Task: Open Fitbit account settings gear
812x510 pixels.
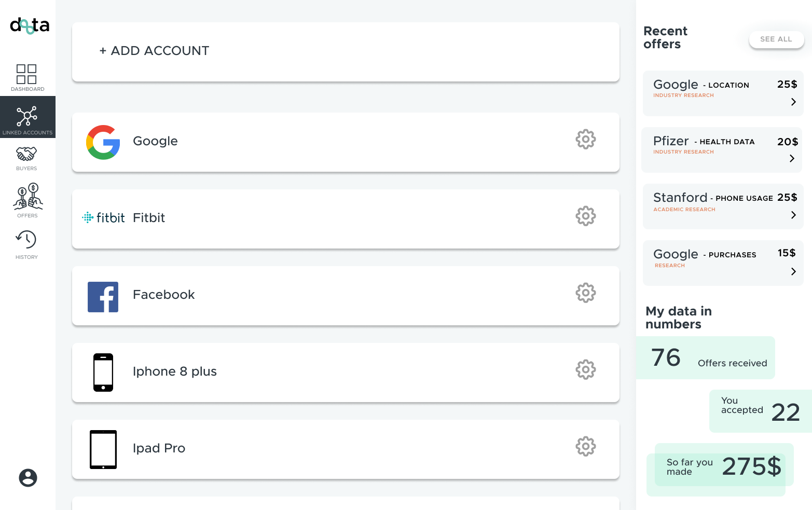Action: pos(586,216)
